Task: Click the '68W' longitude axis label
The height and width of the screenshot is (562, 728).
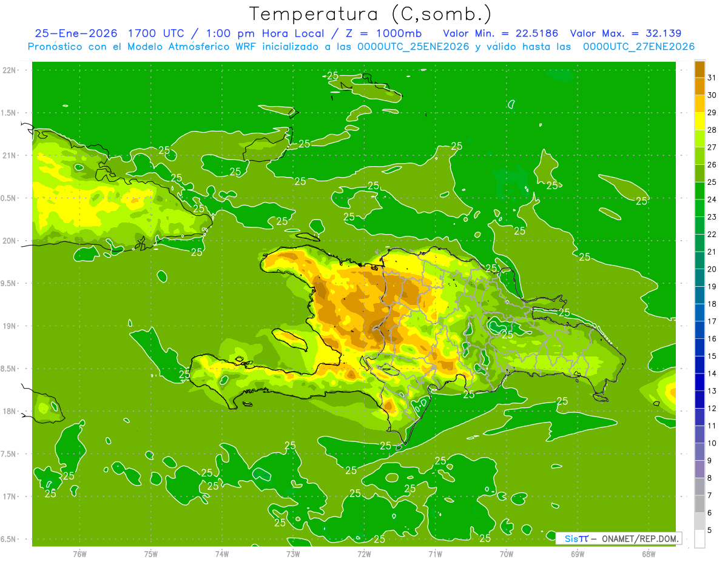Action: coord(649,554)
